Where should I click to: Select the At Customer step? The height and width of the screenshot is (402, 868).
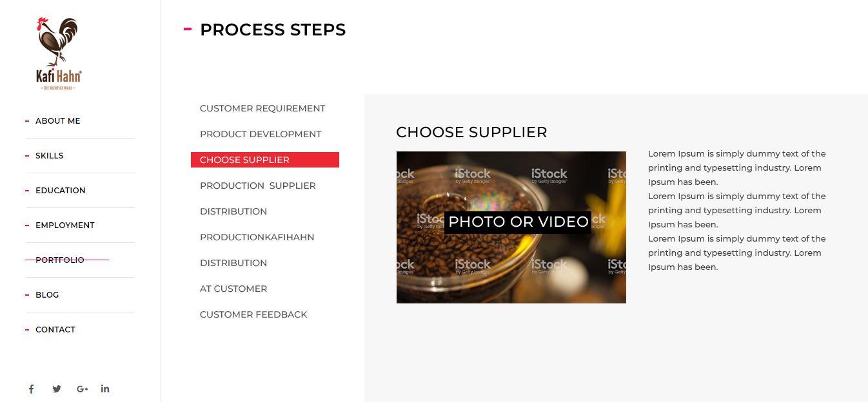pos(233,289)
